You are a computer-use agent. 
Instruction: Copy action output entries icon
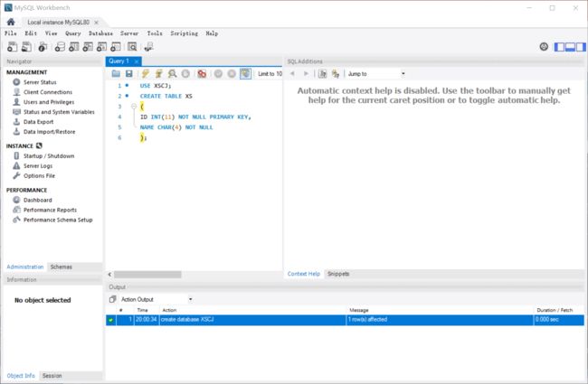(x=112, y=299)
